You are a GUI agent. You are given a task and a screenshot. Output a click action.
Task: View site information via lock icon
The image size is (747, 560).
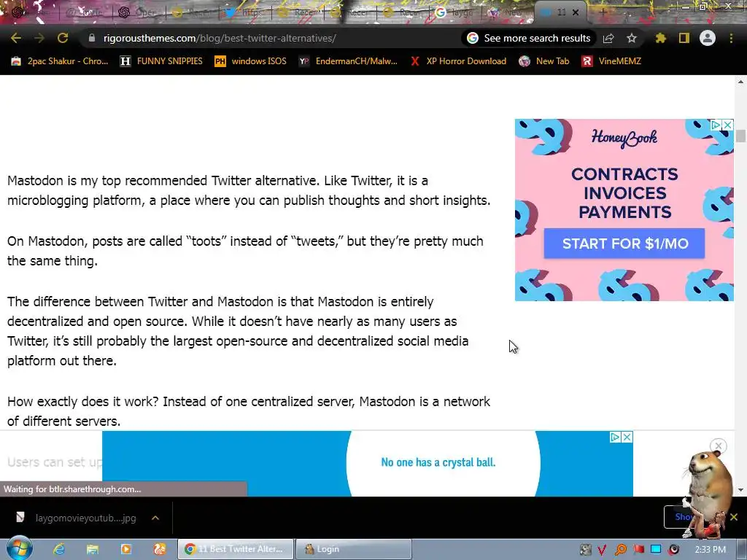(x=92, y=38)
